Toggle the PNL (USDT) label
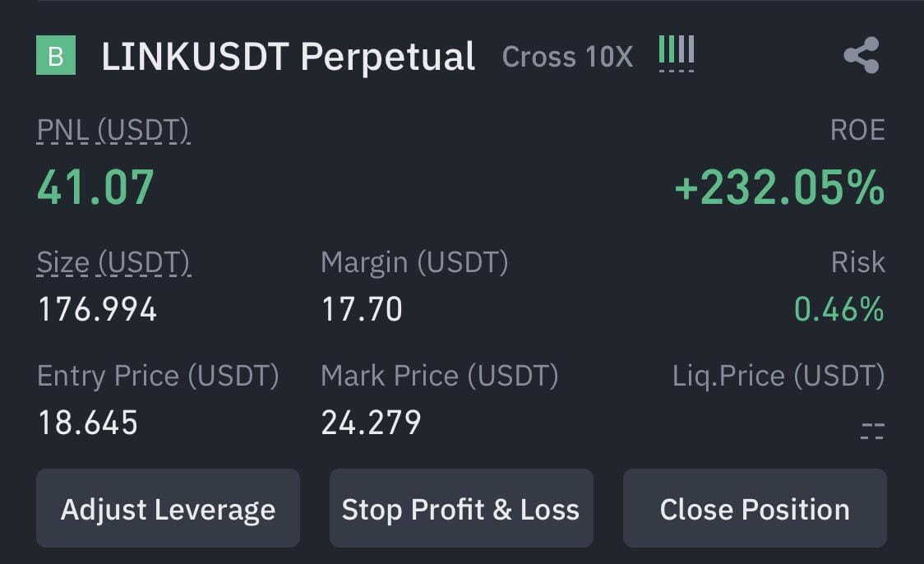Image resolution: width=924 pixels, height=564 pixels. point(113,131)
